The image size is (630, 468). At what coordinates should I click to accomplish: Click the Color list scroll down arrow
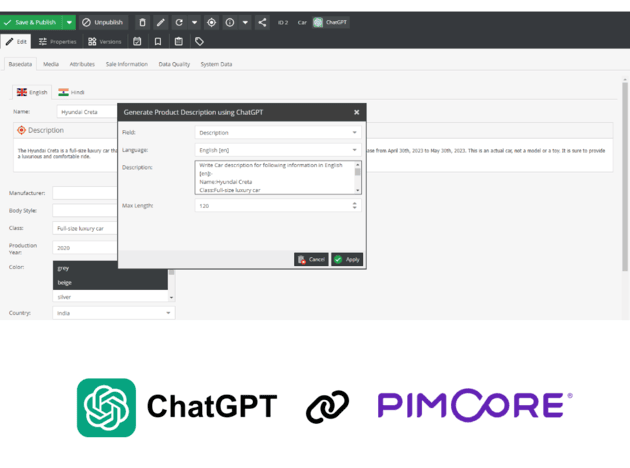pyautogui.click(x=172, y=298)
